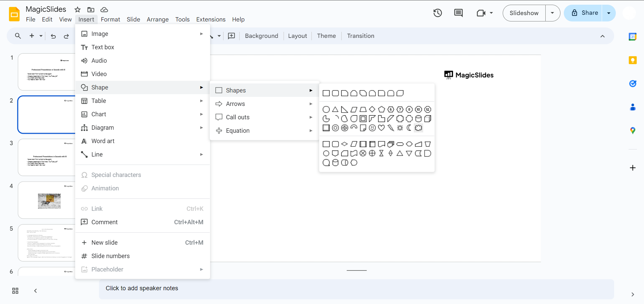Open Contacts side panel

coord(633,107)
